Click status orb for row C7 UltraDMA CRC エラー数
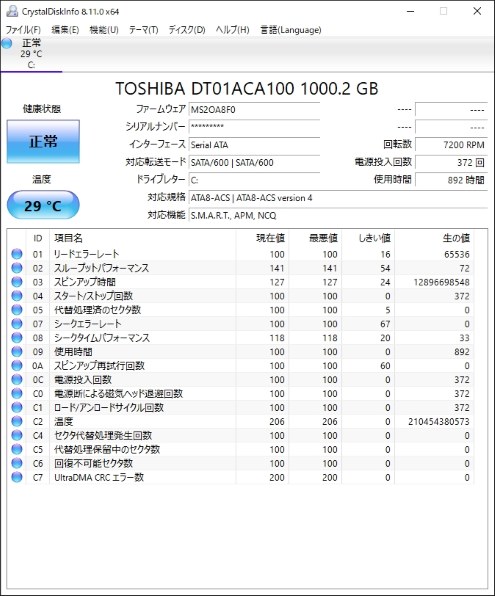495x596 pixels. 17,477
